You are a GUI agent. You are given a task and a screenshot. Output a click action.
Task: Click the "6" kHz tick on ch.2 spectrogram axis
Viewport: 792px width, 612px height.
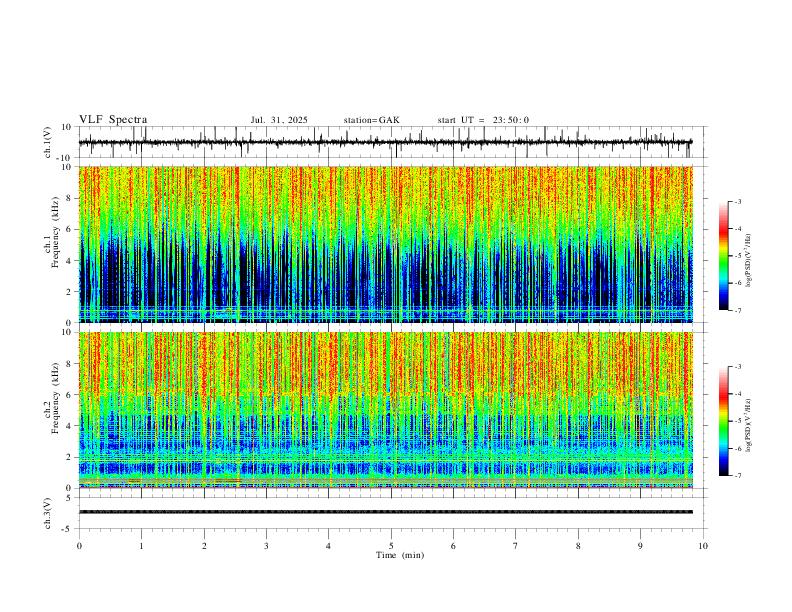pyautogui.click(x=70, y=394)
